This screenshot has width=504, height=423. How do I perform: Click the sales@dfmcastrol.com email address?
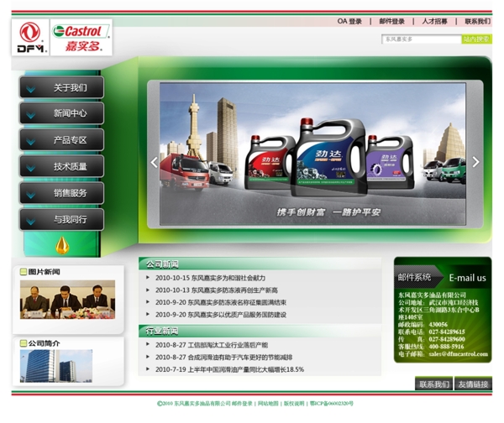point(458,354)
